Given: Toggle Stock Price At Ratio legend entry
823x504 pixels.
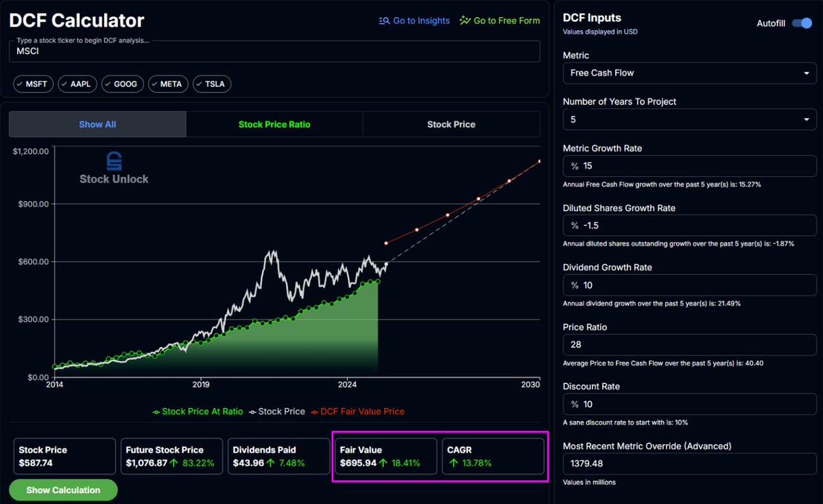Looking at the screenshot, I should (x=198, y=411).
